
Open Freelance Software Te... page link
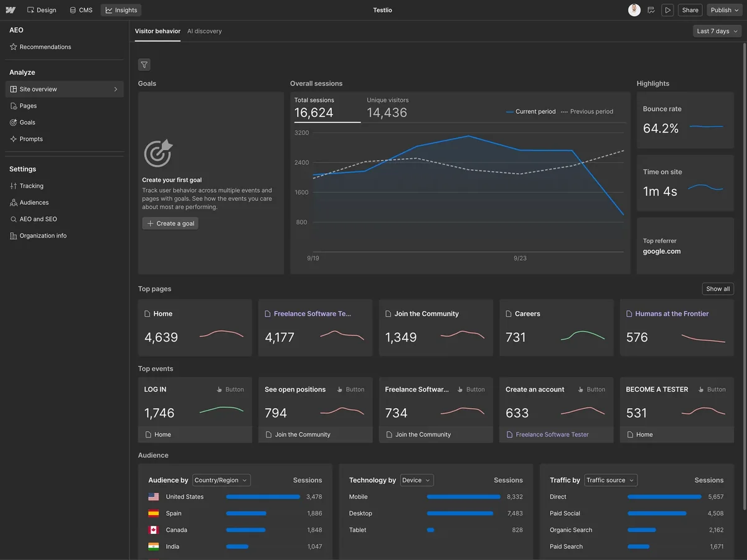[x=312, y=314]
